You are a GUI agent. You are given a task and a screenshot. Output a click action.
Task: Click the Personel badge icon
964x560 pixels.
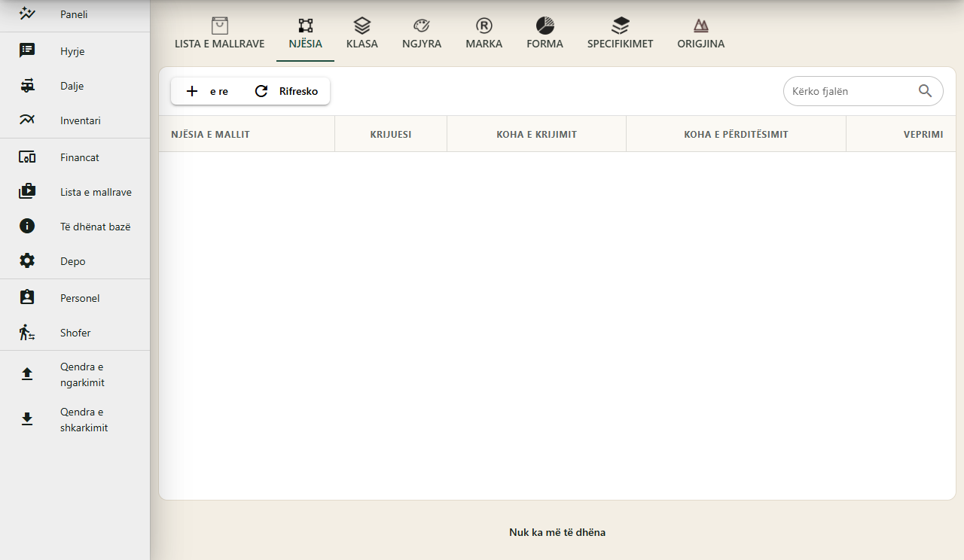tap(27, 297)
